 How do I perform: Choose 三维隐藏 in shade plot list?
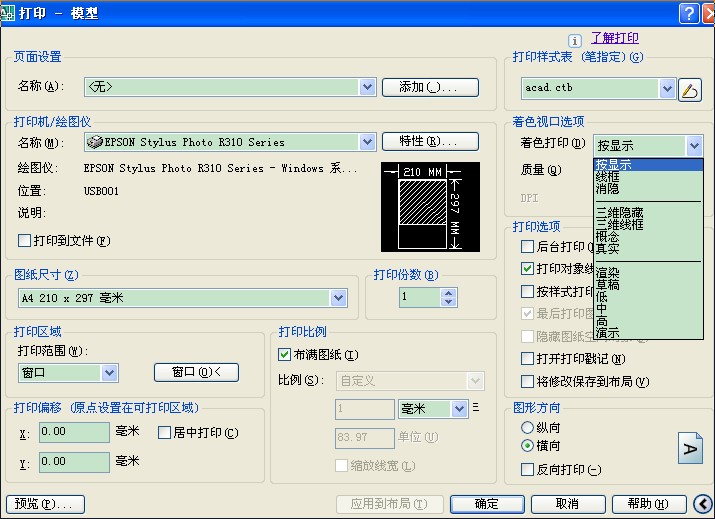[x=648, y=213]
